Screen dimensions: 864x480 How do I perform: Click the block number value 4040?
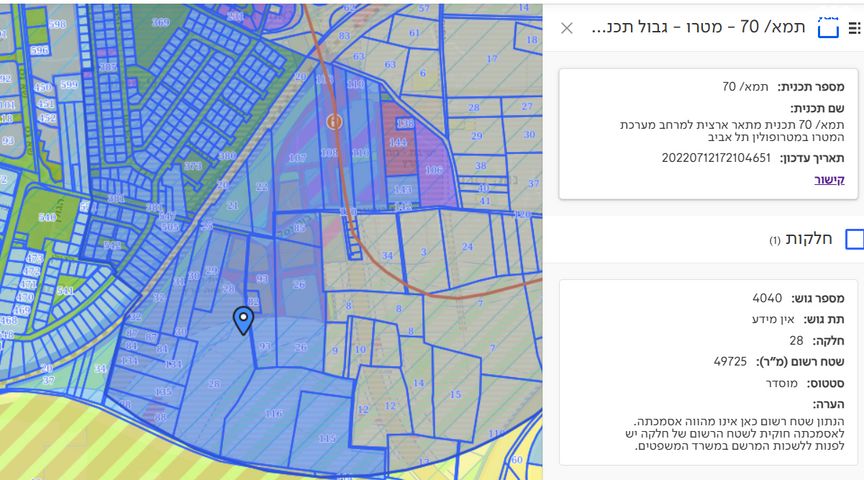tap(767, 298)
